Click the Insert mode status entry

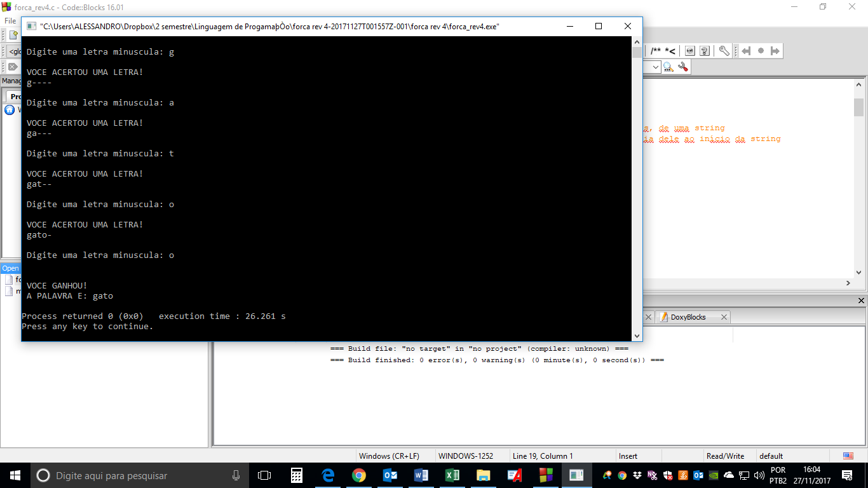click(x=628, y=456)
